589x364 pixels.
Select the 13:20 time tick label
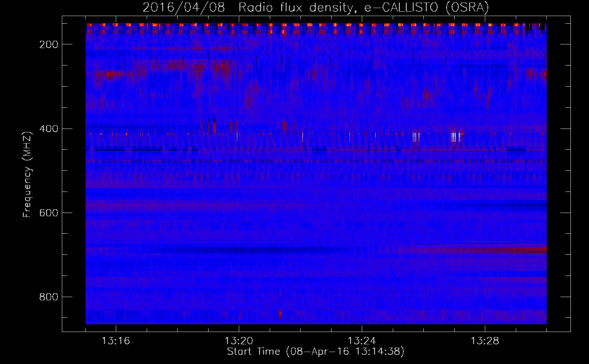tap(239, 341)
